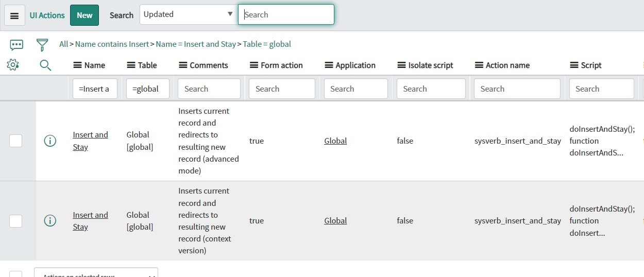
Task: Click Form action value true, first row
Action: point(257,141)
